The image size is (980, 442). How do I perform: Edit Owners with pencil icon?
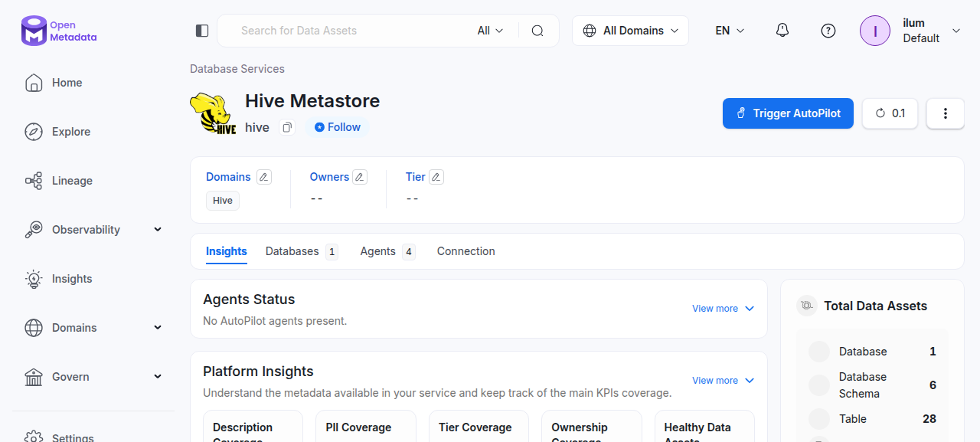pyautogui.click(x=360, y=177)
